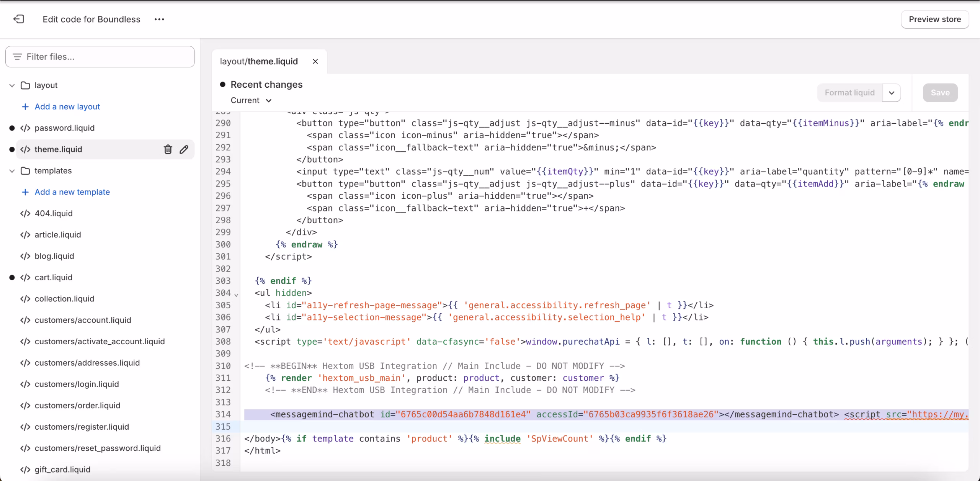Collapse the templates folder

[x=11, y=171]
